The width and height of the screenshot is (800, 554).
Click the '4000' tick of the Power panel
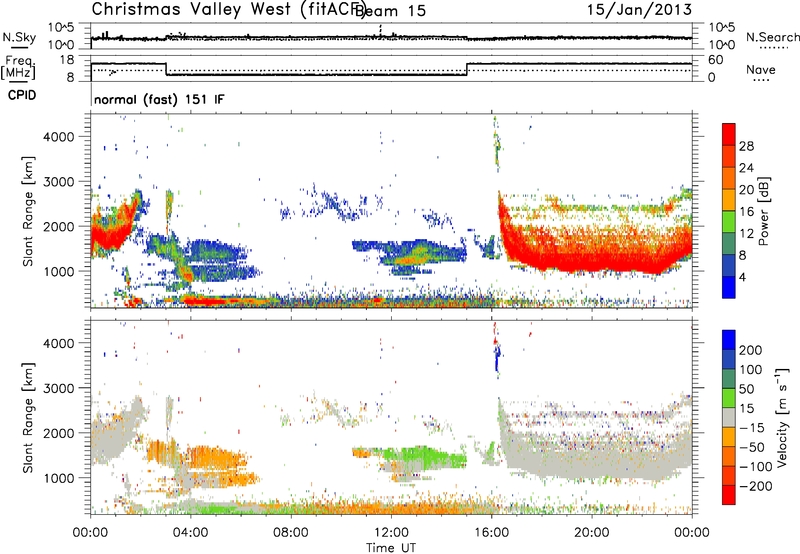(59, 137)
